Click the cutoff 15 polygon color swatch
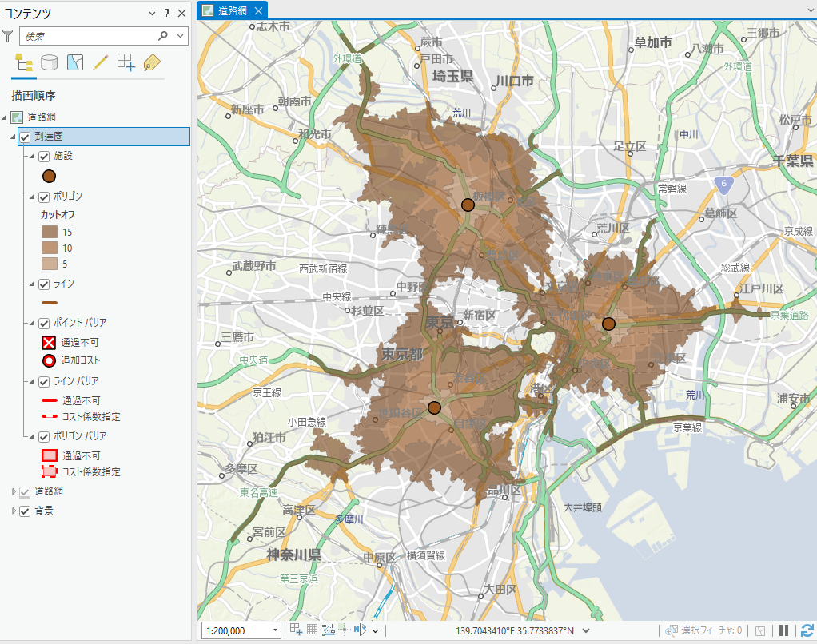The width and height of the screenshot is (817, 644). [x=49, y=232]
